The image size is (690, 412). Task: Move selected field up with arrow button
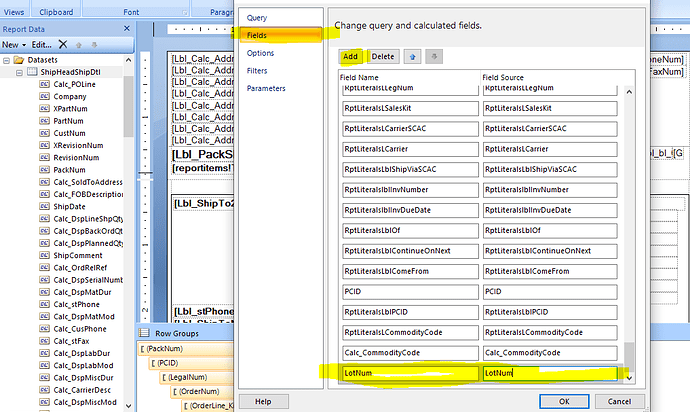click(412, 56)
